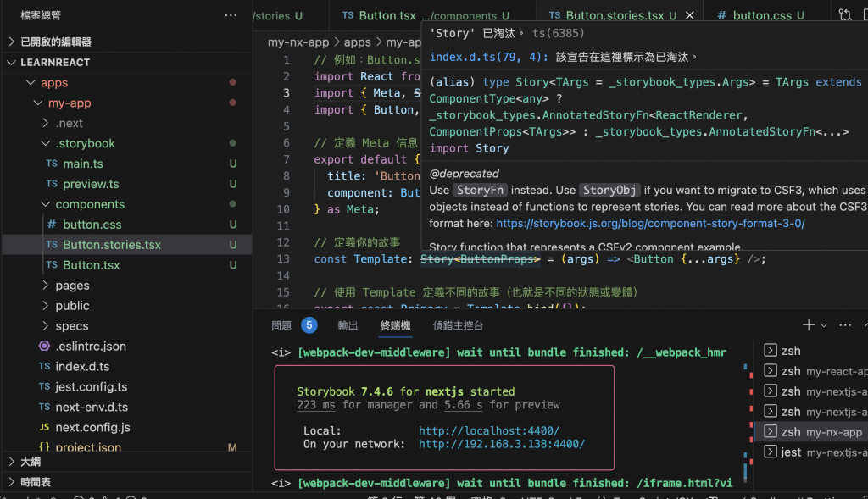Open the storybook.js.org CSF3 blog link
Image resolution: width=868 pixels, height=499 pixels.
click(650, 224)
